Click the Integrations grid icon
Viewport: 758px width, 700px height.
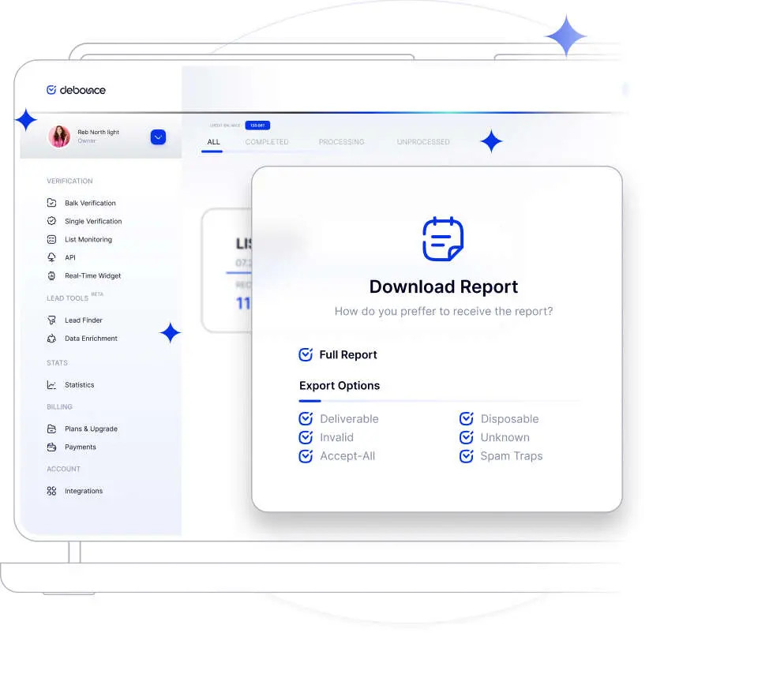[52, 491]
